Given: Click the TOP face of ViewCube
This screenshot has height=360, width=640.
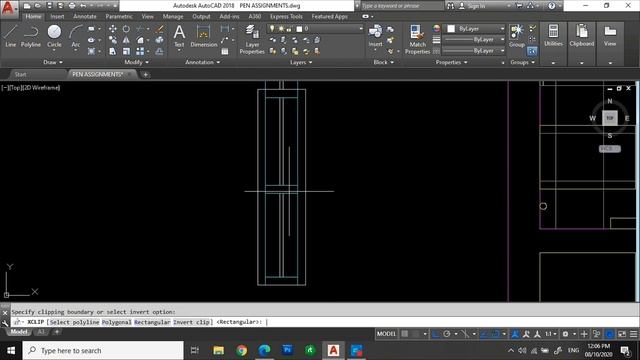Looking at the screenshot, I should point(610,118).
